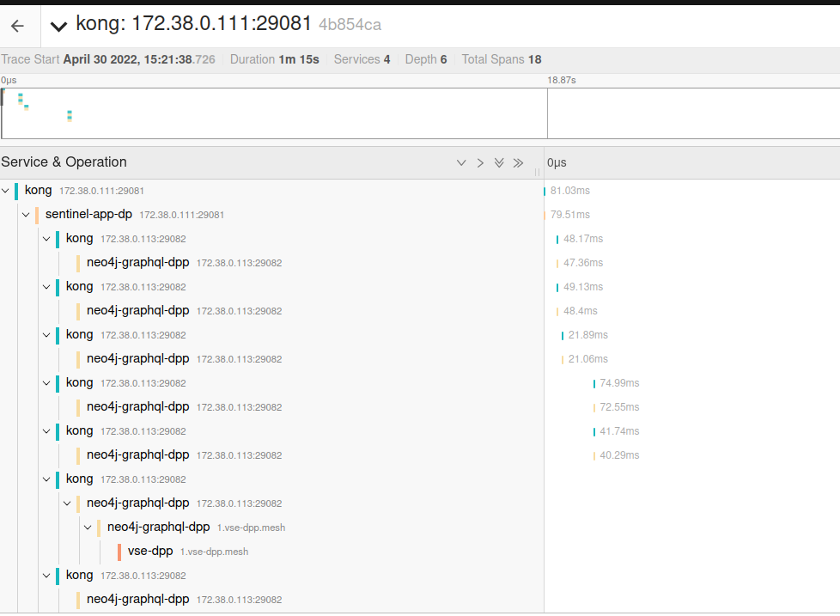Screen dimensions: 840x616
Task: Click the 81.03ms duration bar
Action: tap(543, 190)
